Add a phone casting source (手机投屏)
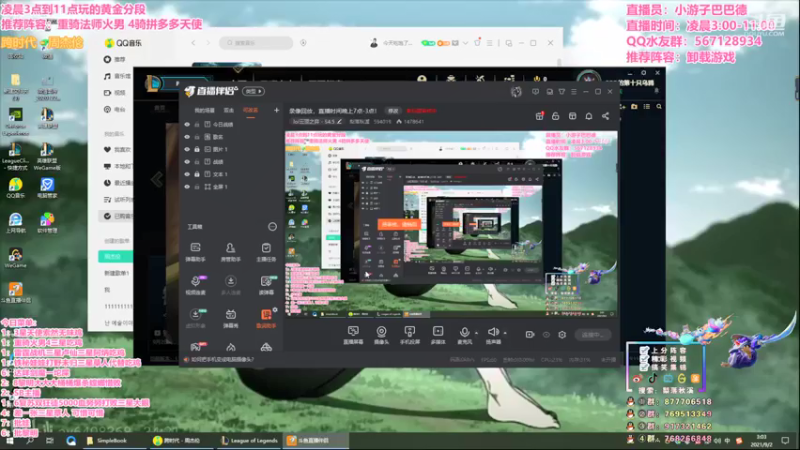Image resolution: width=800 pixels, height=450 pixels. [x=409, y=335]
